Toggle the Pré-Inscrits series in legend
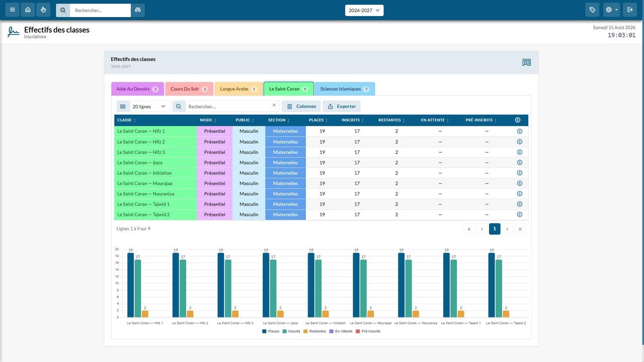Screen dimensions: 644x362 368,331
